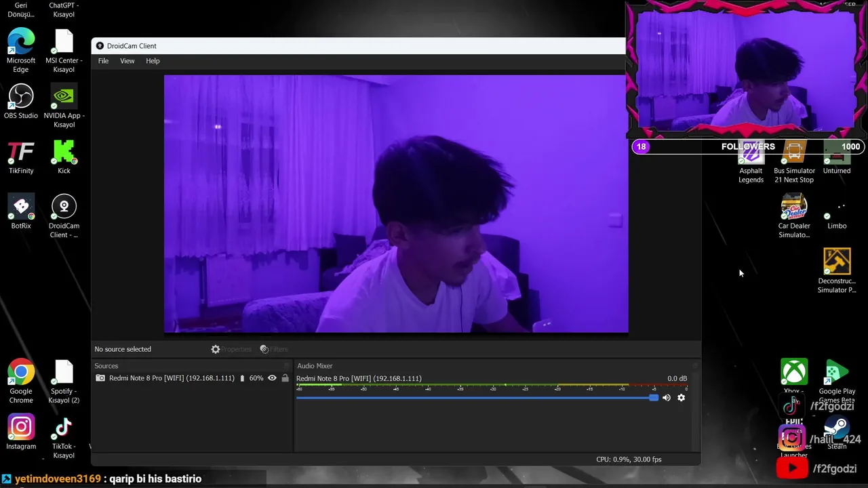868x488 pixels.
Task: Click the 0.0 dB level readout
Action: point(677,378)
